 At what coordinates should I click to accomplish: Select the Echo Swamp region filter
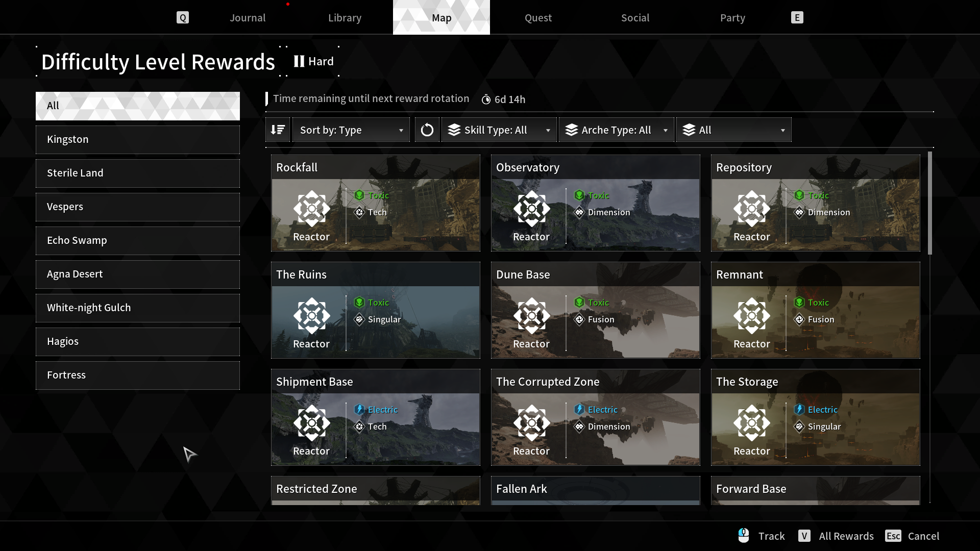[138, 240]
